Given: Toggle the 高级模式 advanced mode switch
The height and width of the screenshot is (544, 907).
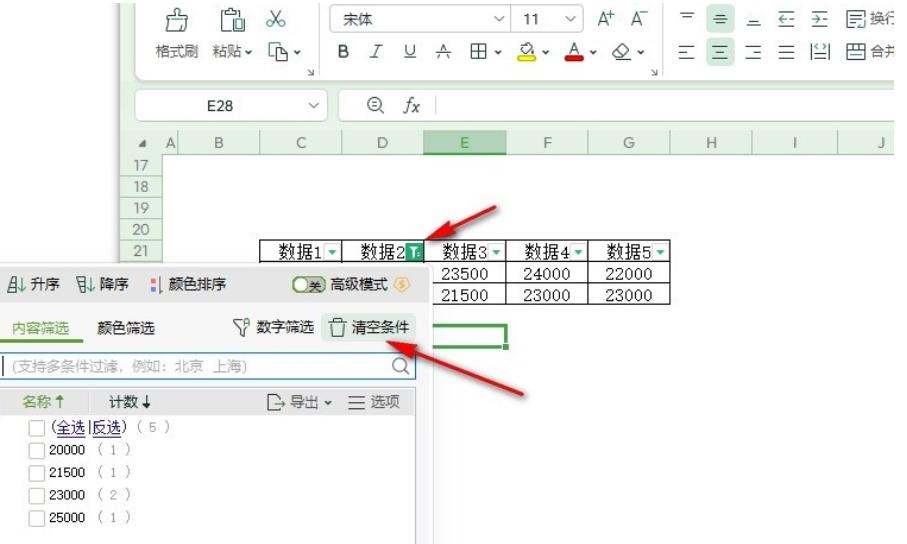Looking at the screenshot, I should (x=308, y=284).
